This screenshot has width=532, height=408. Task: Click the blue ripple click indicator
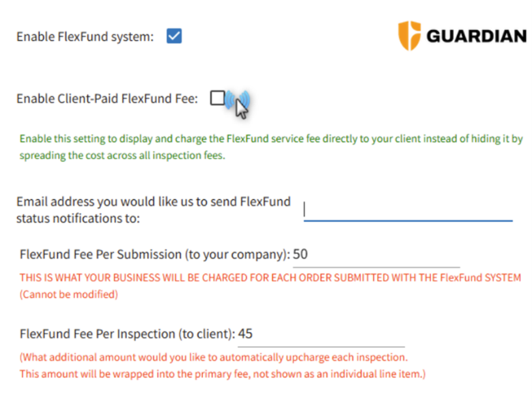(238, 100)
